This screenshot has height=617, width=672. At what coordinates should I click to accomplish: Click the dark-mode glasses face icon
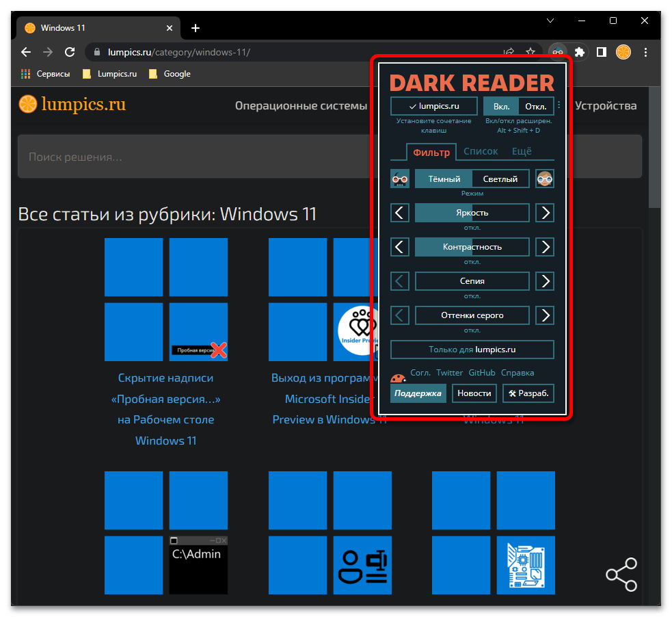tap(399, 179)
